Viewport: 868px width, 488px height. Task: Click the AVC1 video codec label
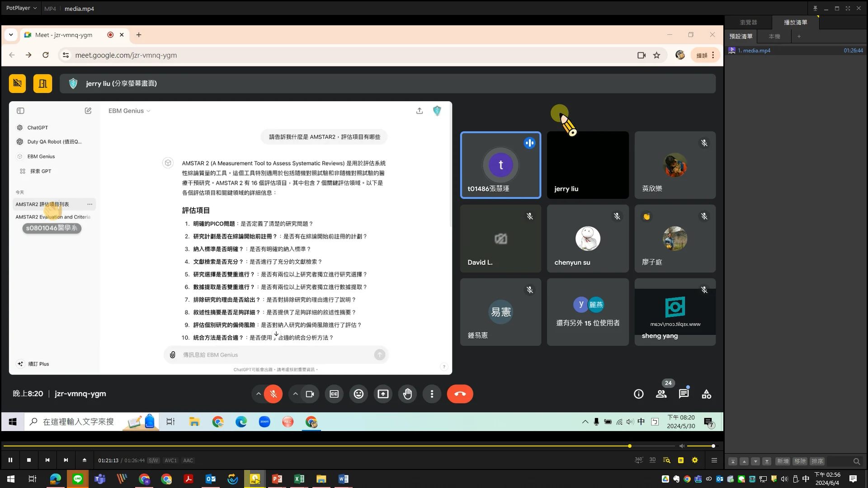[170, 460]
